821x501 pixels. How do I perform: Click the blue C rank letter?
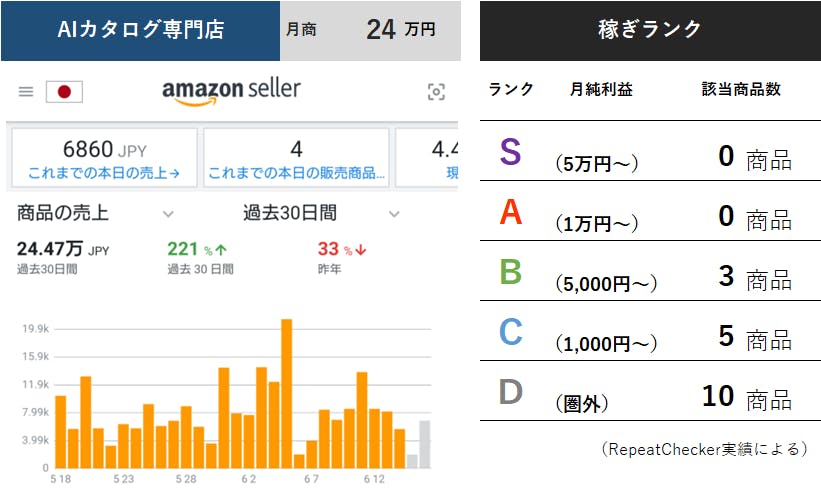click(x=510, y=333)
